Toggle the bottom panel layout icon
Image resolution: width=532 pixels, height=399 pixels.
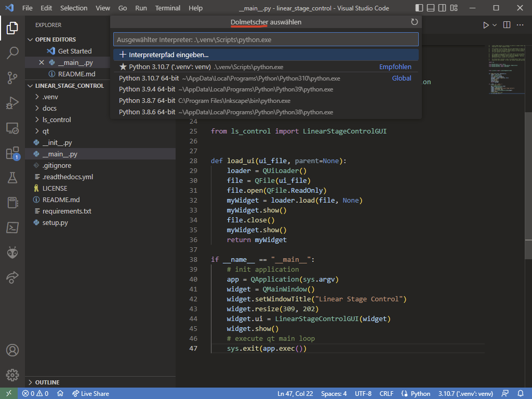(x=431, y=8)
